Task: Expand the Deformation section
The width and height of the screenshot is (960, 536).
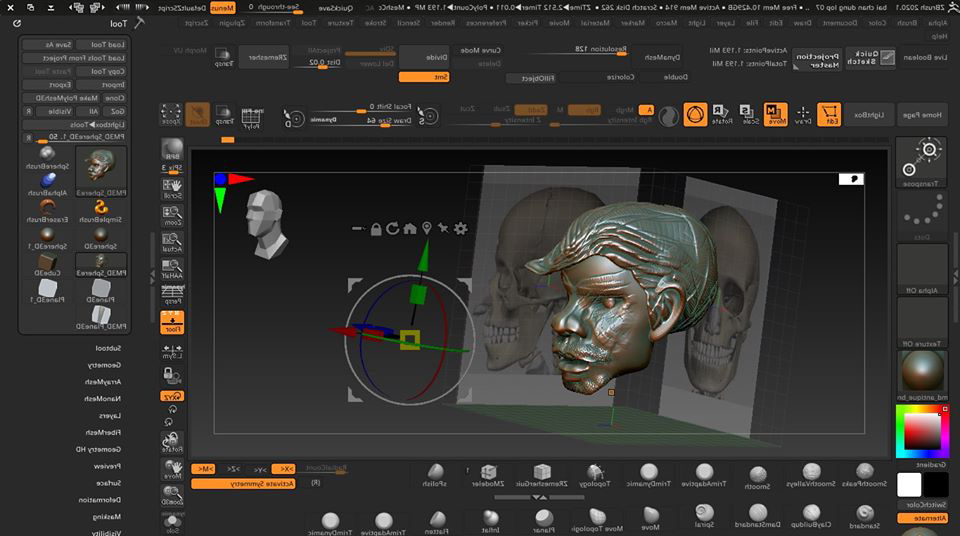Action: pos(100,500)
